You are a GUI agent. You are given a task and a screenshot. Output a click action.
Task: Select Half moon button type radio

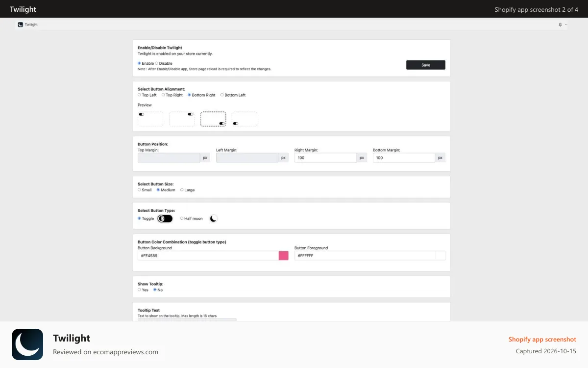[x=182, y=218]
